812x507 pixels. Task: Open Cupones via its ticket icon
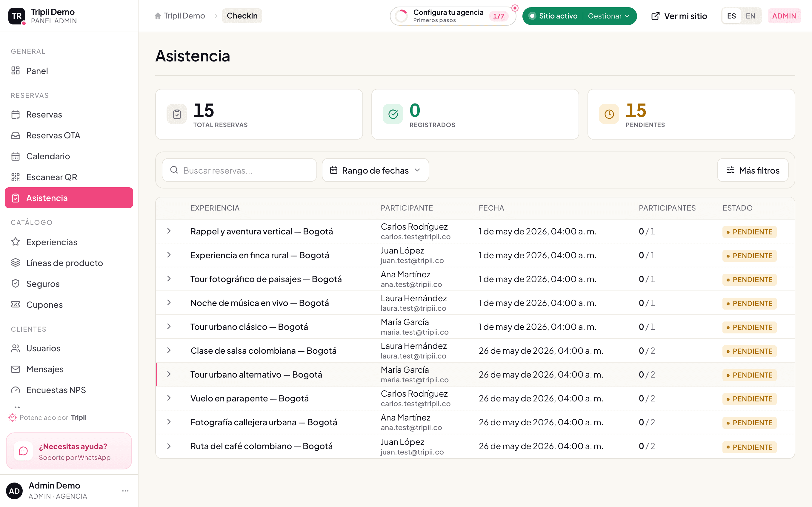click(x=16, y=304)
